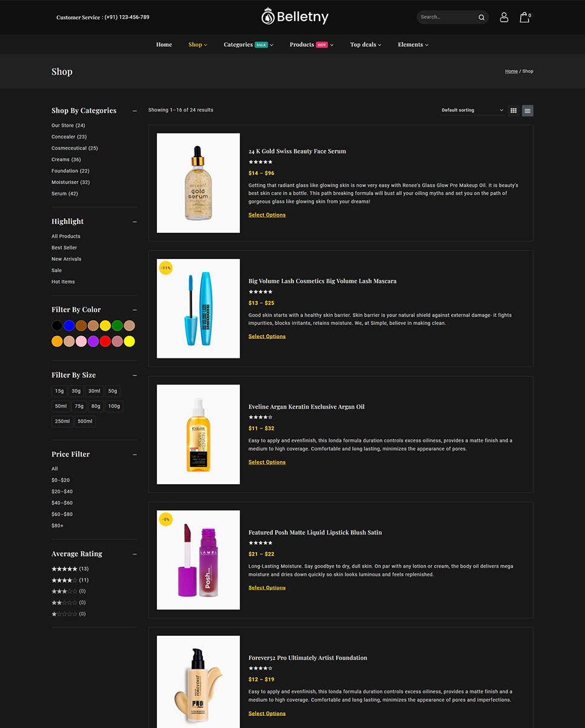This screenshot has height=728, width=585.
Task: Click the Eveline Argan Oil product image
Action: [198, 434]
